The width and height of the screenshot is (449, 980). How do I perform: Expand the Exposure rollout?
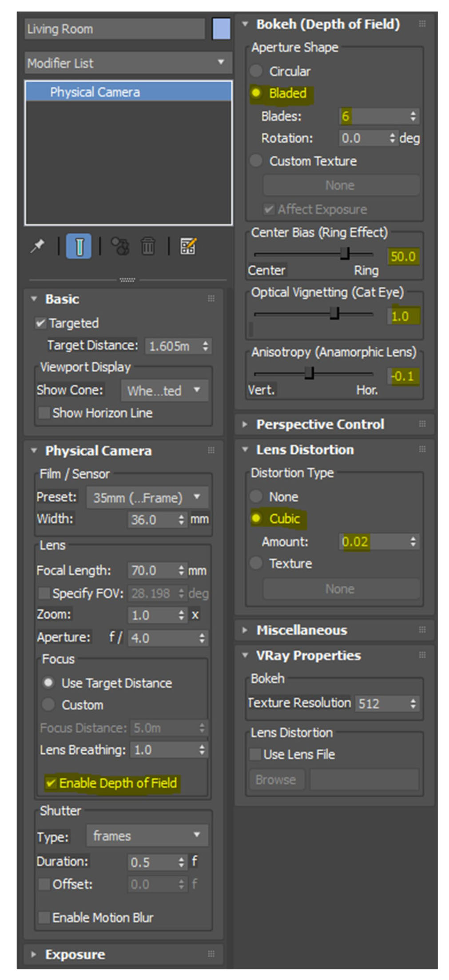click(x=75, y=954)
